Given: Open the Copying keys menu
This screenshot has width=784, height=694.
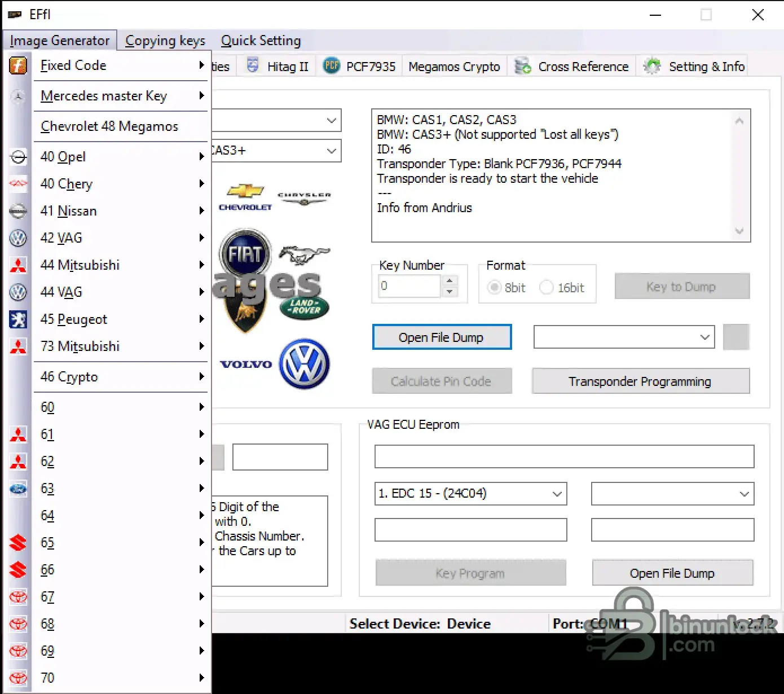Looking at the screenshot, I should click(165, 41).
